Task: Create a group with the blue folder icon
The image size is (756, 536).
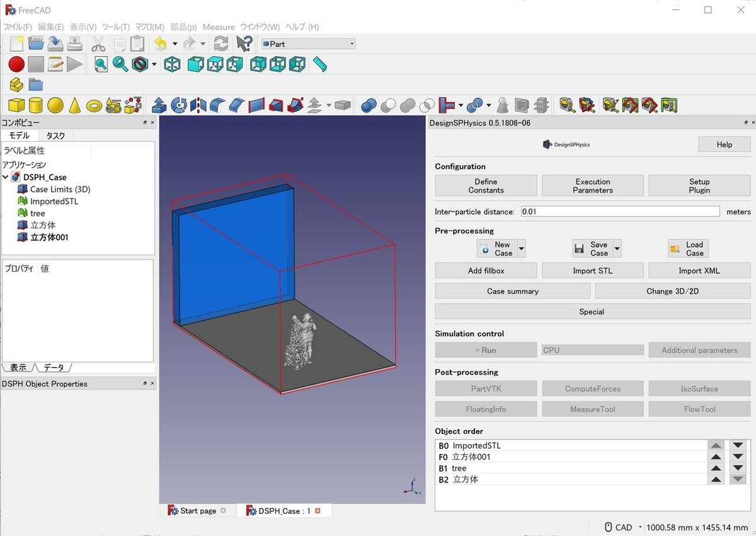Action: pos(36,84)
